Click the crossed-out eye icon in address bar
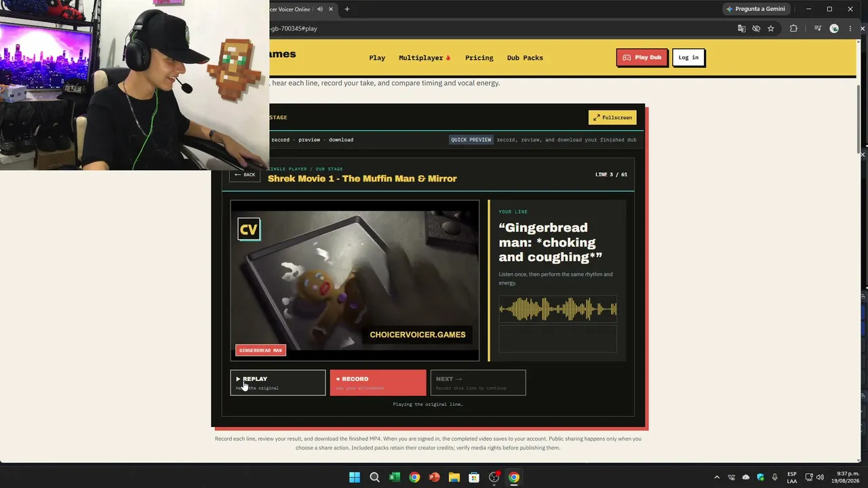Viewport: 868px width, 488px height. 756,28
